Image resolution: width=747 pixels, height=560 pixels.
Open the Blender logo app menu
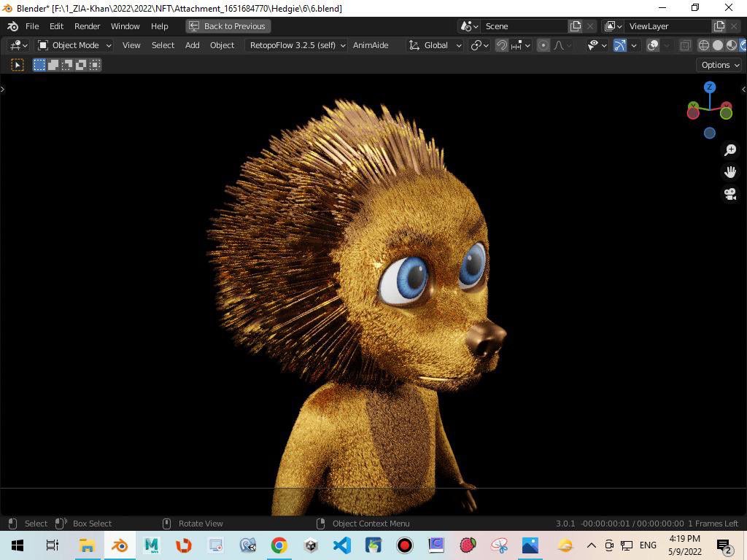[13, 26]
